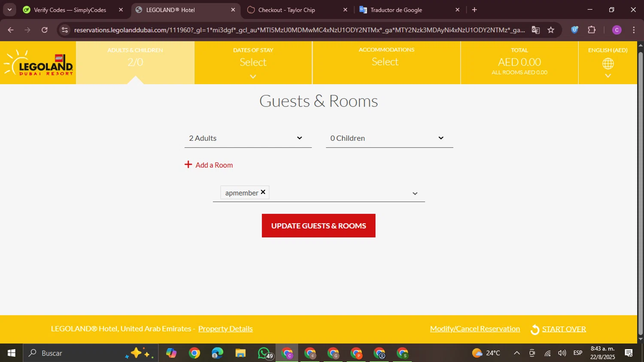Screen dimensions: 644x362
Task: Open the Bitwarden shield extension icon
Action: click(574, 30)
